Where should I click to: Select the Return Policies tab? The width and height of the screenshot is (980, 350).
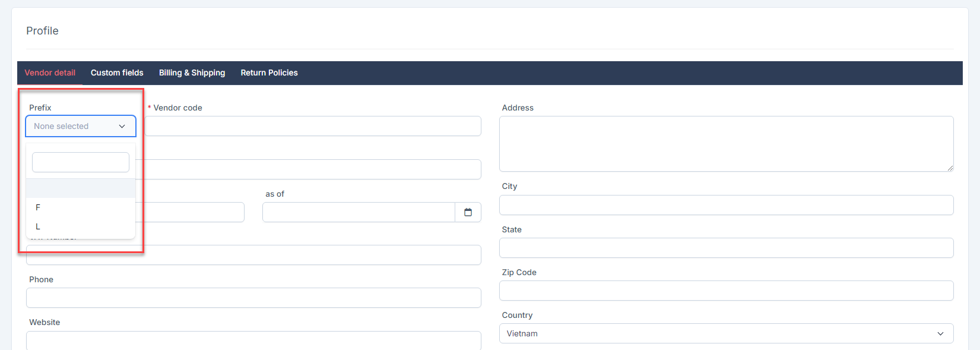click(x=269, y=72)
